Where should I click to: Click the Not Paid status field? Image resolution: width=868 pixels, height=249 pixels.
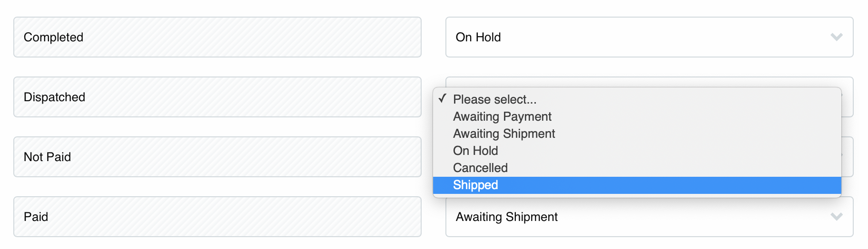pyautogui.click(x=217, y=157)
